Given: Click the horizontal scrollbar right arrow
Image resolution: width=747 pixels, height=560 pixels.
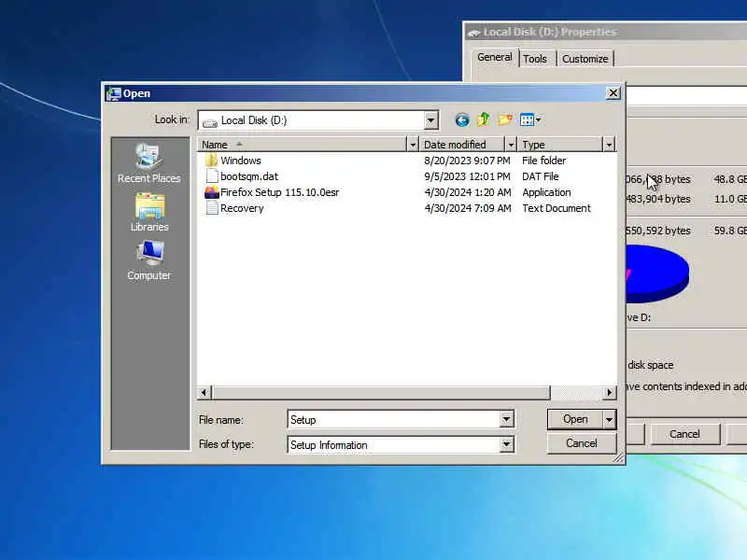Looking at the screenshot, I should click(610, 392).
